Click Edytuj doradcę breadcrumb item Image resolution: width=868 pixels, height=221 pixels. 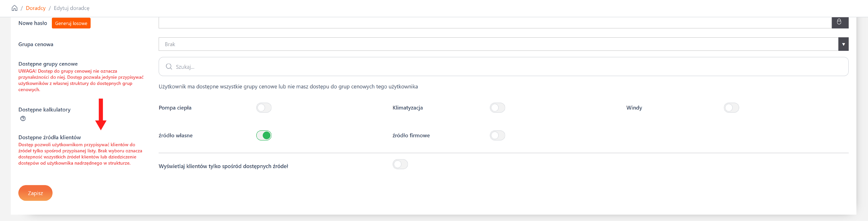(x=71, y=8)
